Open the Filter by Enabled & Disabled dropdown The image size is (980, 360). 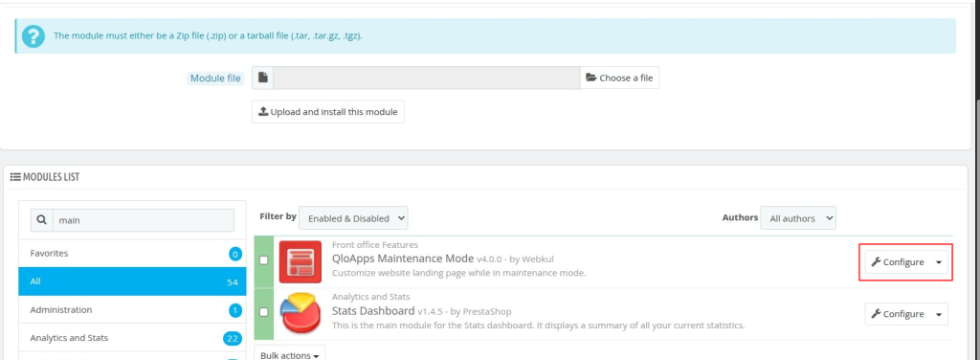click(354, 218)
